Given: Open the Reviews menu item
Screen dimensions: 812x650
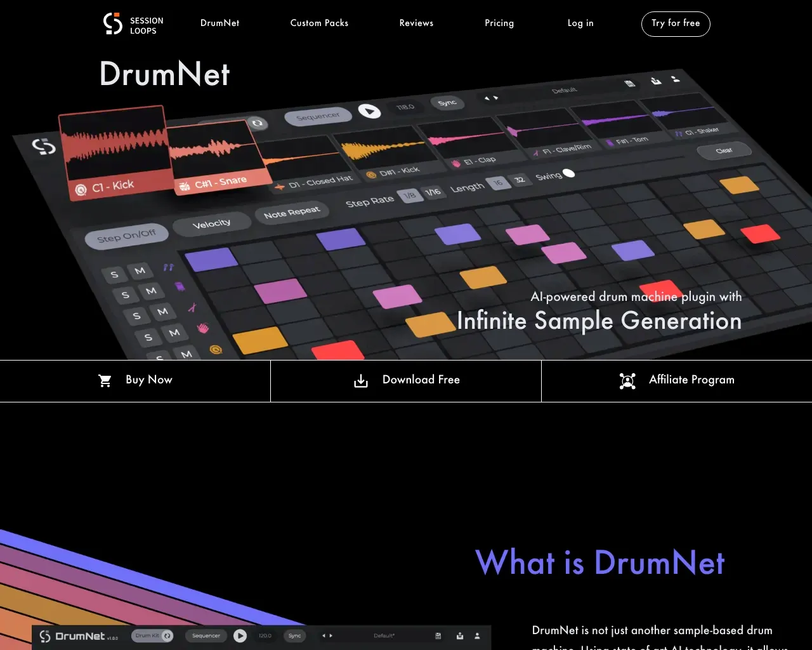Looking at the screenshot, I should coord(416,23).
